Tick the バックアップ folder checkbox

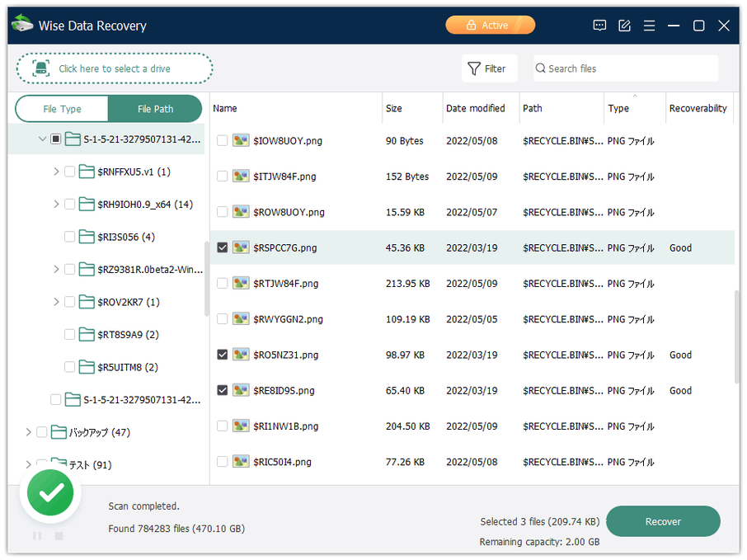click(42, 432)
